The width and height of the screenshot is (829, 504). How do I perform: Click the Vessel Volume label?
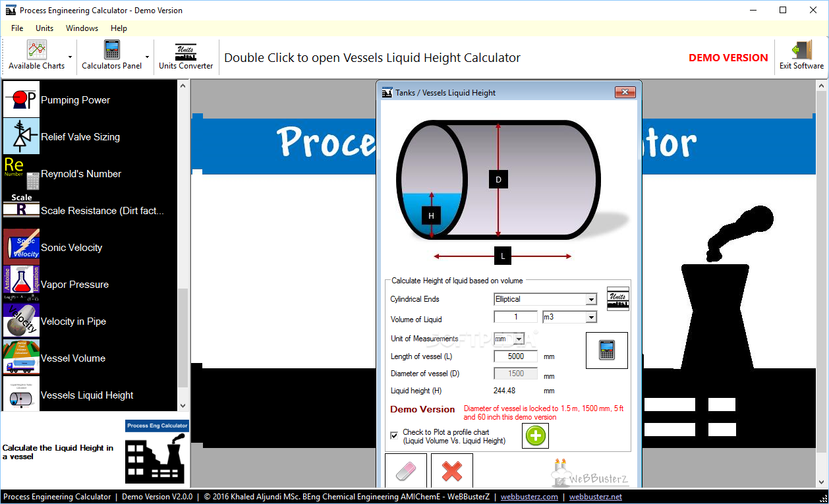tap(73, 358)
